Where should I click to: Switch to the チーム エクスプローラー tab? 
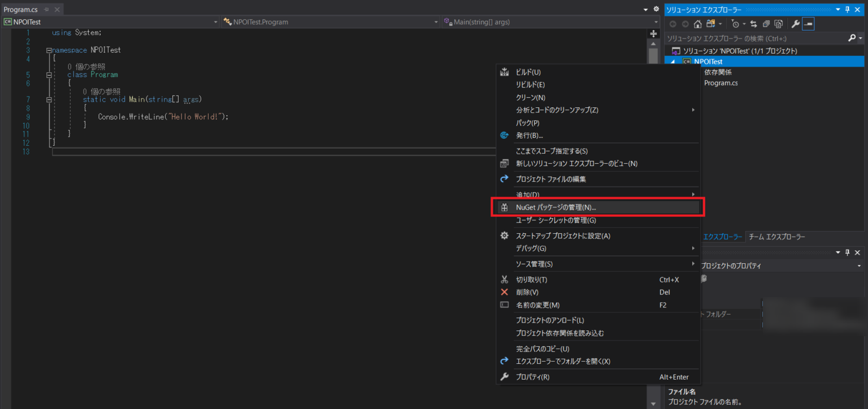(776, 237)
